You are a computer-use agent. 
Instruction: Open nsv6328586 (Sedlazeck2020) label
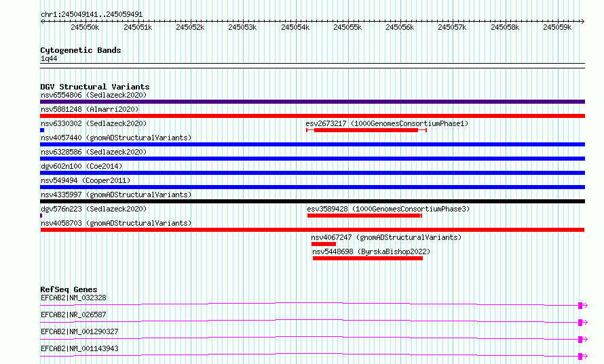94,152
